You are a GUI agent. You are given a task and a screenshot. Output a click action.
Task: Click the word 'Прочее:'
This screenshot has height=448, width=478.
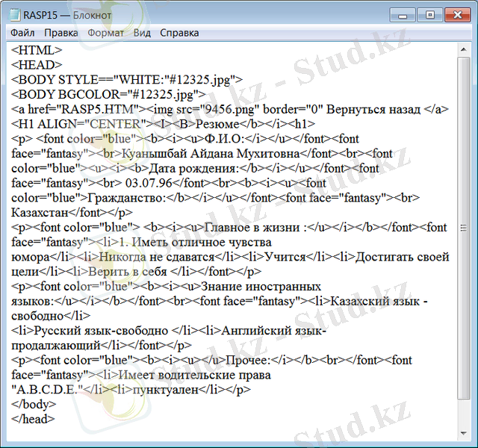tap(248, 360)
